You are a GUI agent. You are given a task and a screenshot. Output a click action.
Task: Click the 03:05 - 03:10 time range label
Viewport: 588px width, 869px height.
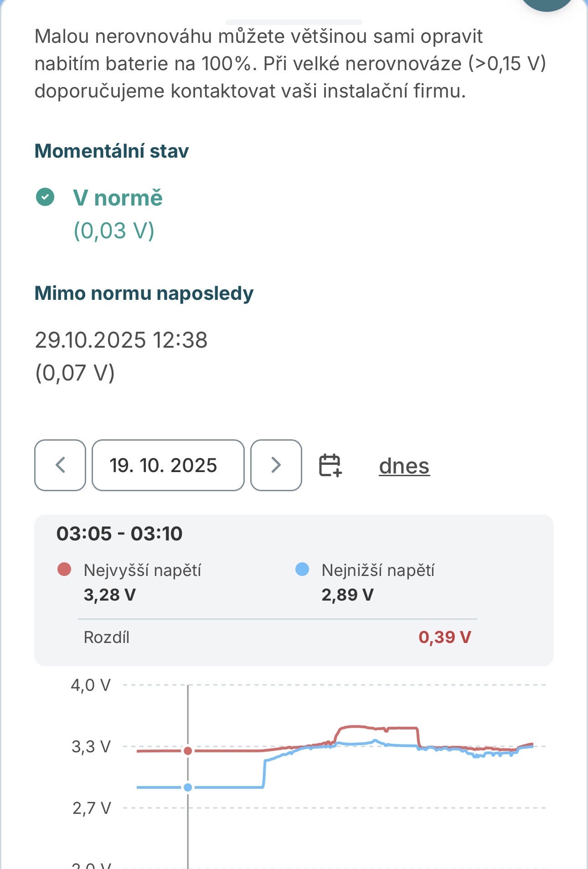point(119,534)
